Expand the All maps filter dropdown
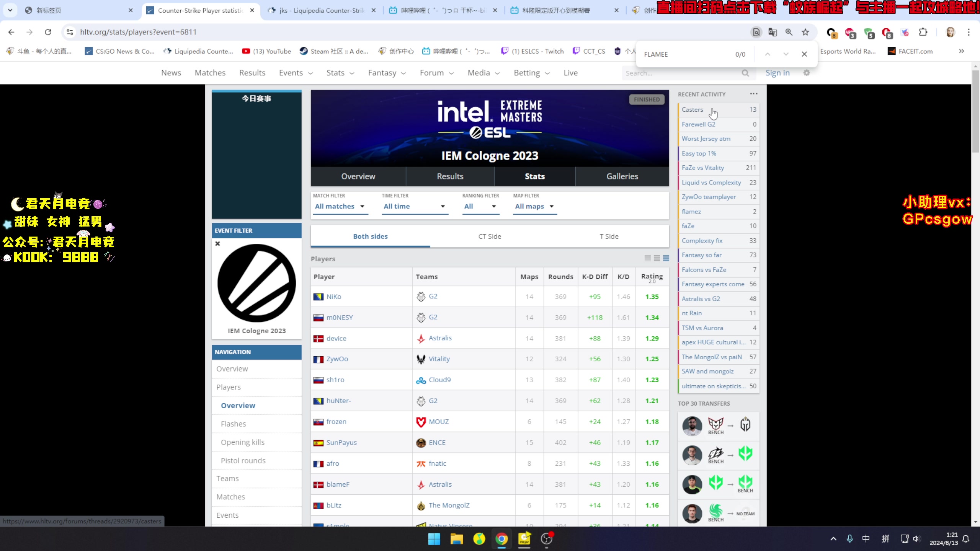This screenshot has width=980, height=551. pos(535,206)
